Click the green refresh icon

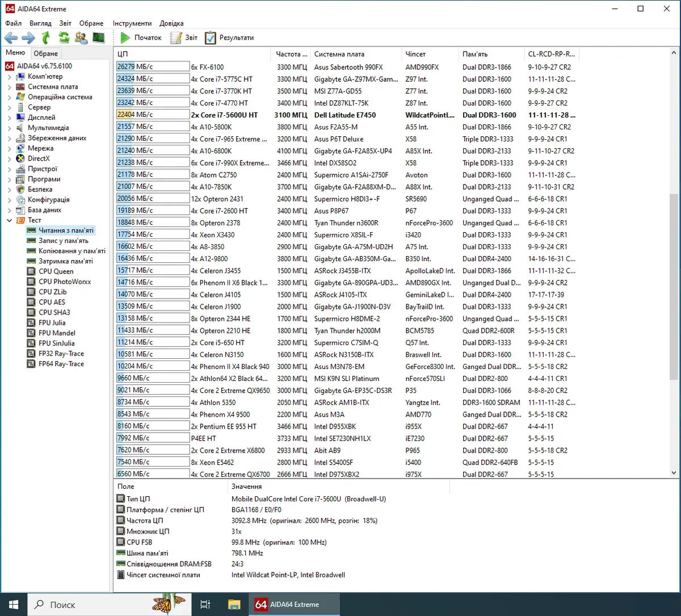tap(64, 38)
